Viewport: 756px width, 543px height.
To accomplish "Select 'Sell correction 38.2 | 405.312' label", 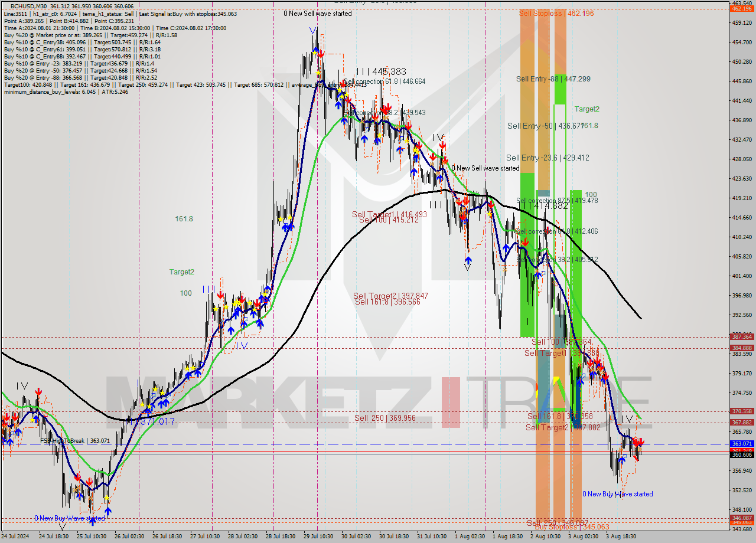I will (557, 259).
